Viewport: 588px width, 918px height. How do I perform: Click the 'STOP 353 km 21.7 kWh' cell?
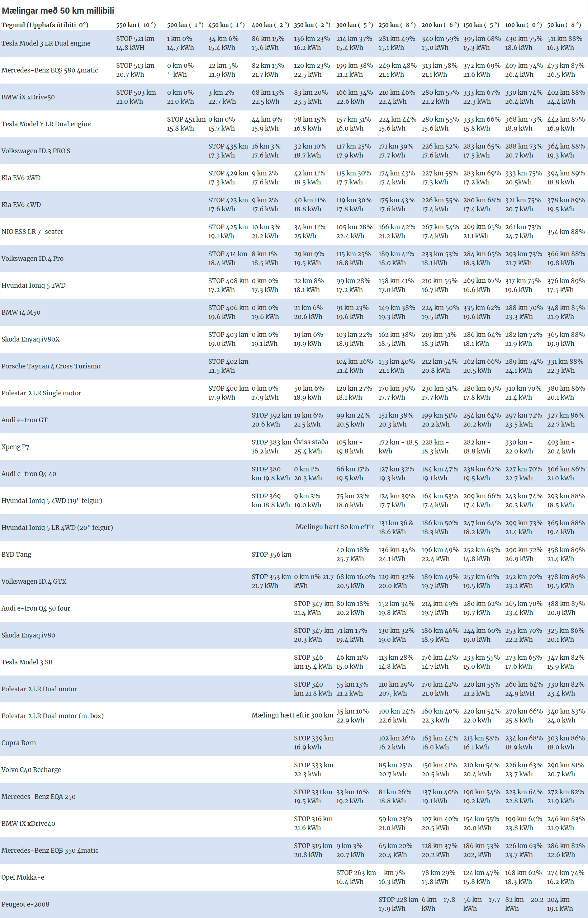271,581
